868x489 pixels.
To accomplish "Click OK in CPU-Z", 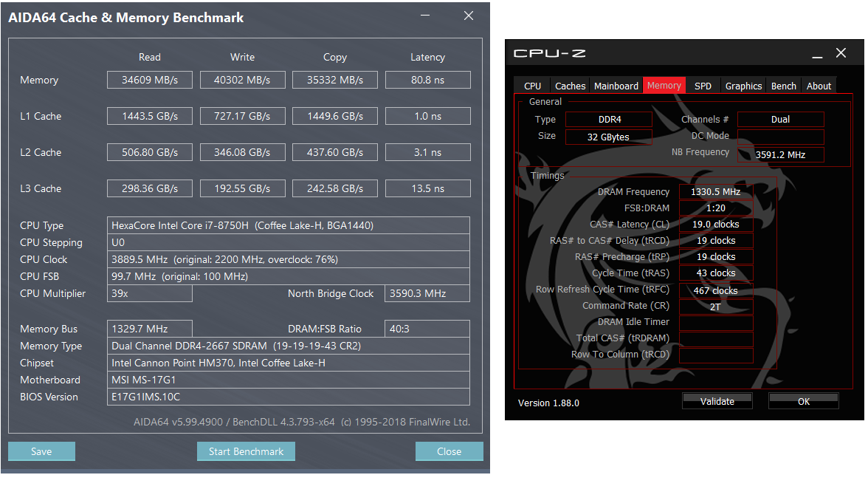I will (x=803, y=402).
